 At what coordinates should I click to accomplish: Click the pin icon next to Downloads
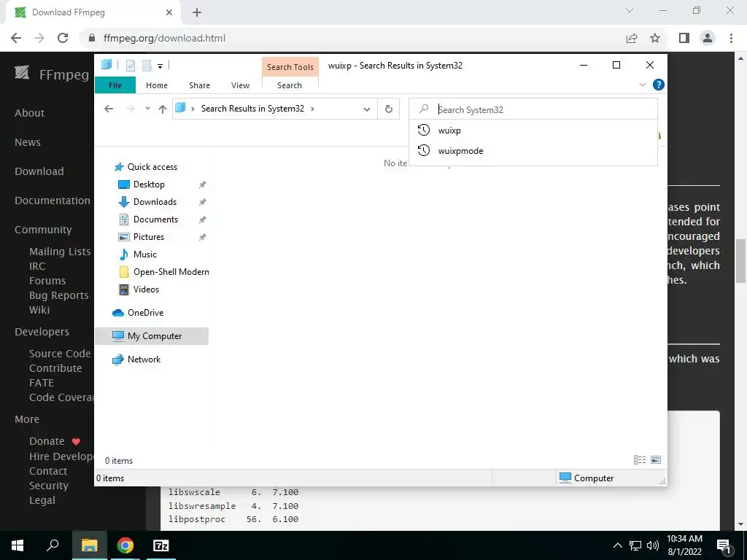point(203,202)
